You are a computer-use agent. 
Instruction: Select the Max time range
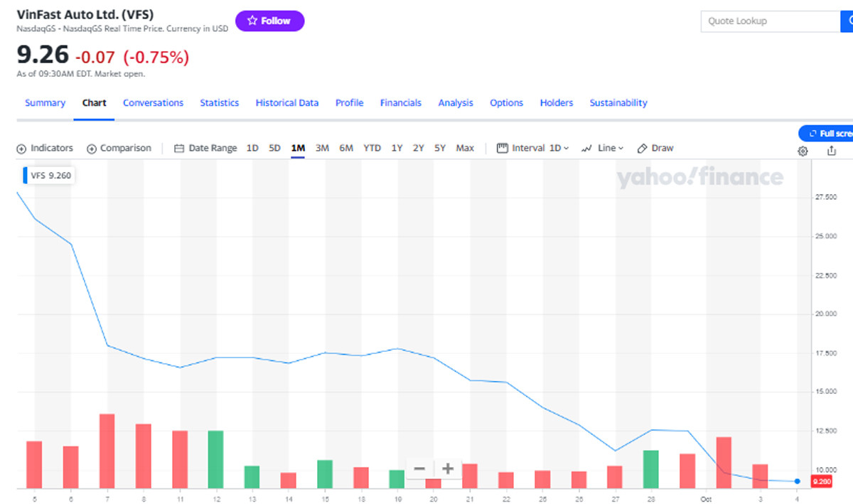click(465, 148)
